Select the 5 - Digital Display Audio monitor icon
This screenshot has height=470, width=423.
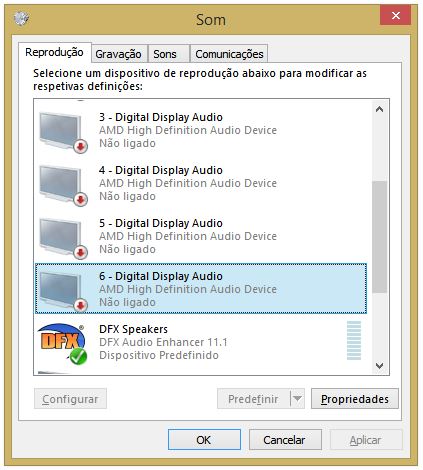click(63, 238)
